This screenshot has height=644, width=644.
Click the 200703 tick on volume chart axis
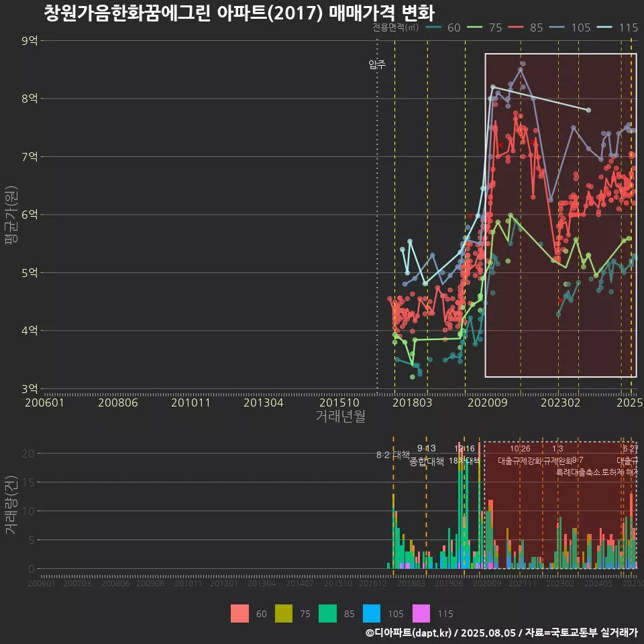(76, 583)
